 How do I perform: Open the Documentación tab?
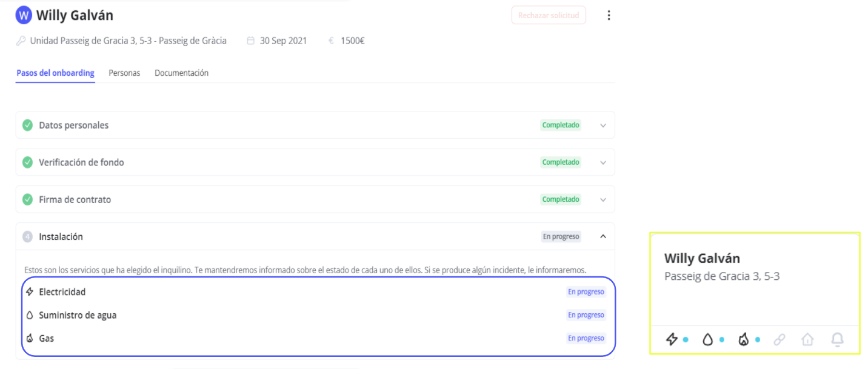(x=181, y=73)
